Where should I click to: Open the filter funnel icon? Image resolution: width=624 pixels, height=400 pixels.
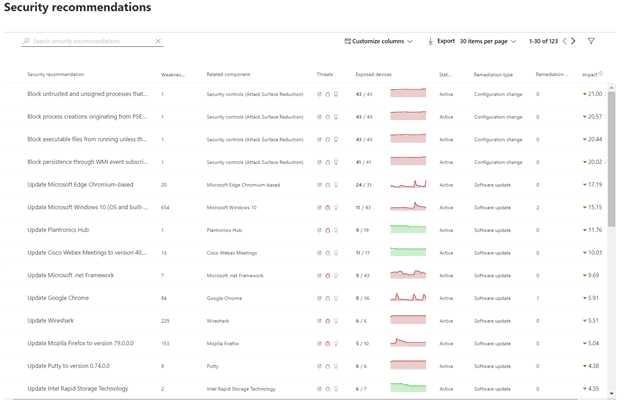[591, 41]
